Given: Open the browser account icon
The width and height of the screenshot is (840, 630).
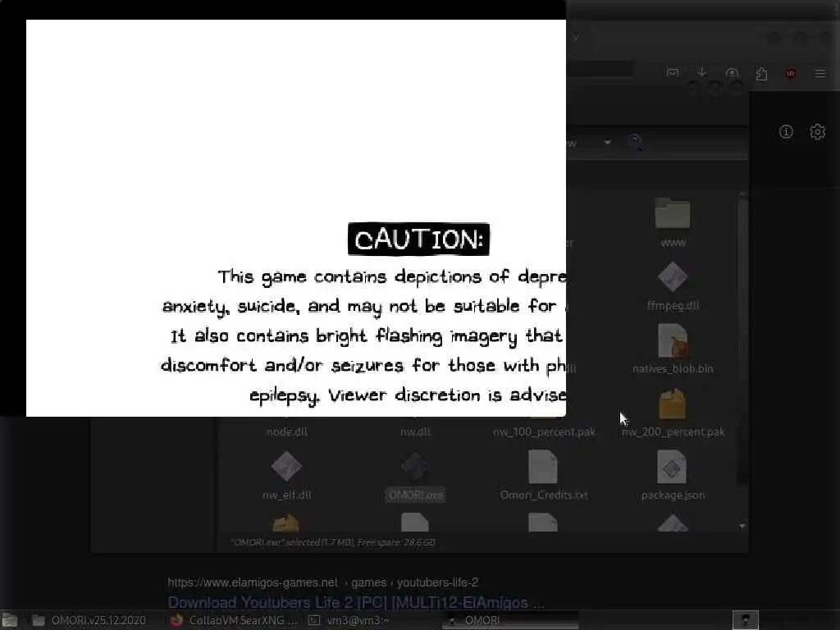Looking at the screenshot, I should point(732,73).
